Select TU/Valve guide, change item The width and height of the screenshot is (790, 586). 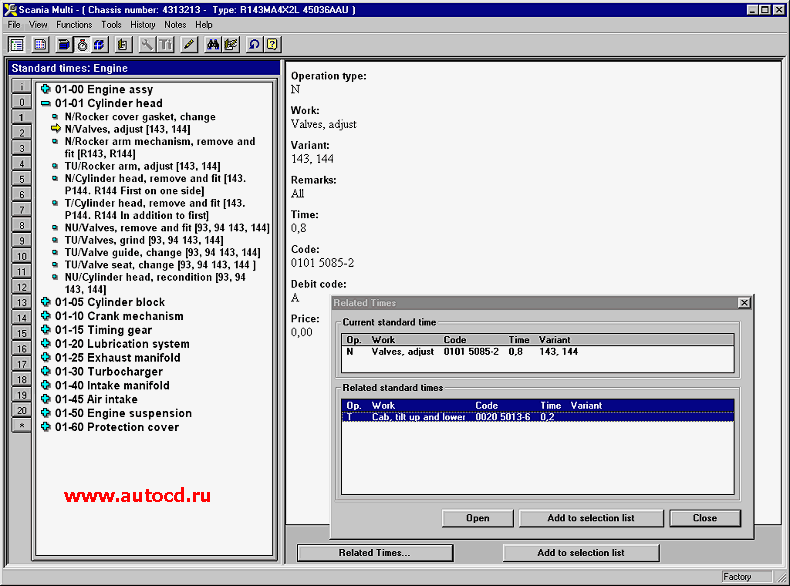coord(162,252)
